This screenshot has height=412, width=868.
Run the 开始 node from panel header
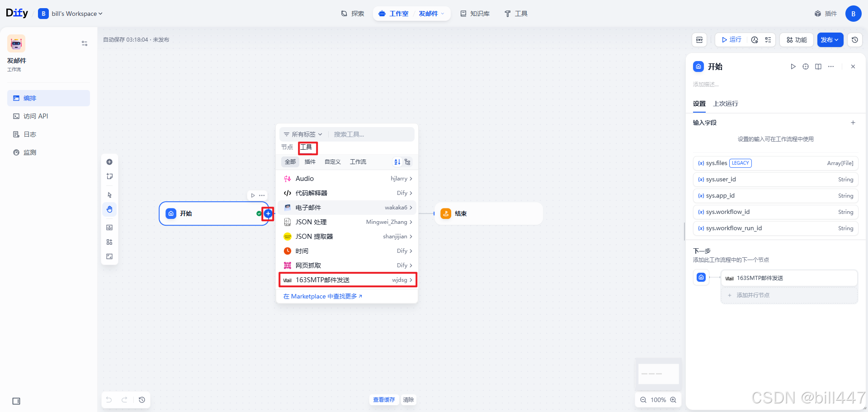click(793, 66)
